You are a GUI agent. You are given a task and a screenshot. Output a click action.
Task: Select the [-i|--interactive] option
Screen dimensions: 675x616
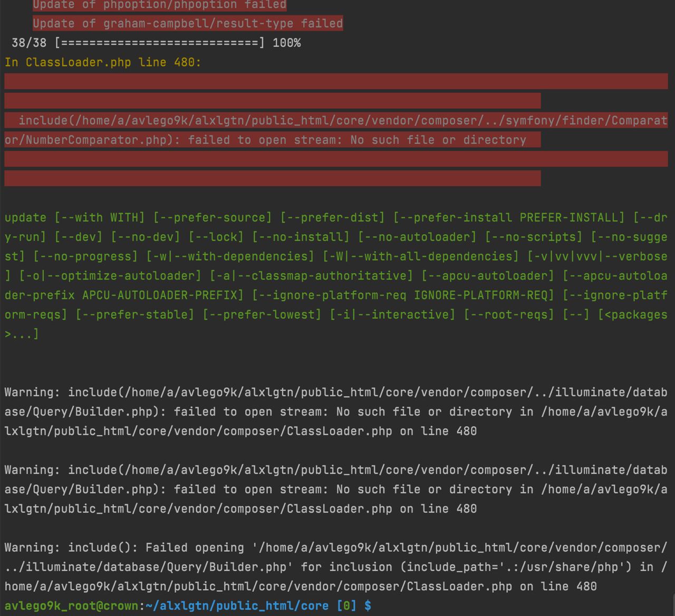(392, 315)
